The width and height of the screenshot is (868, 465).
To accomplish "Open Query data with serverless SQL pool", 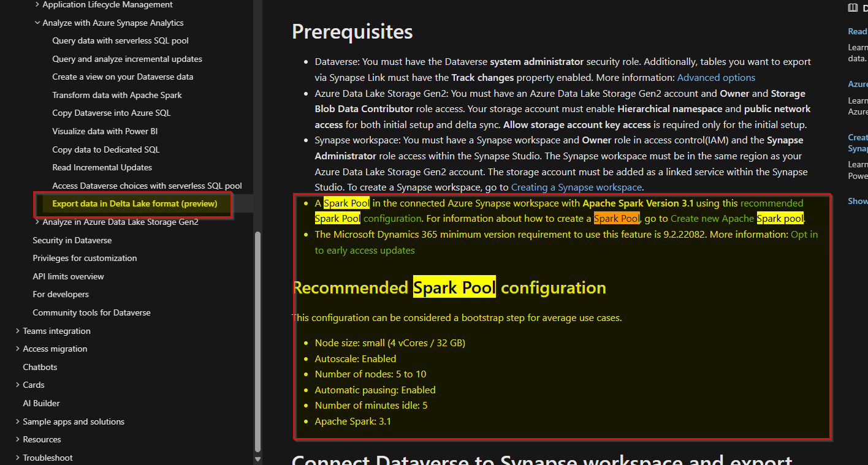I will pos(120,40).
